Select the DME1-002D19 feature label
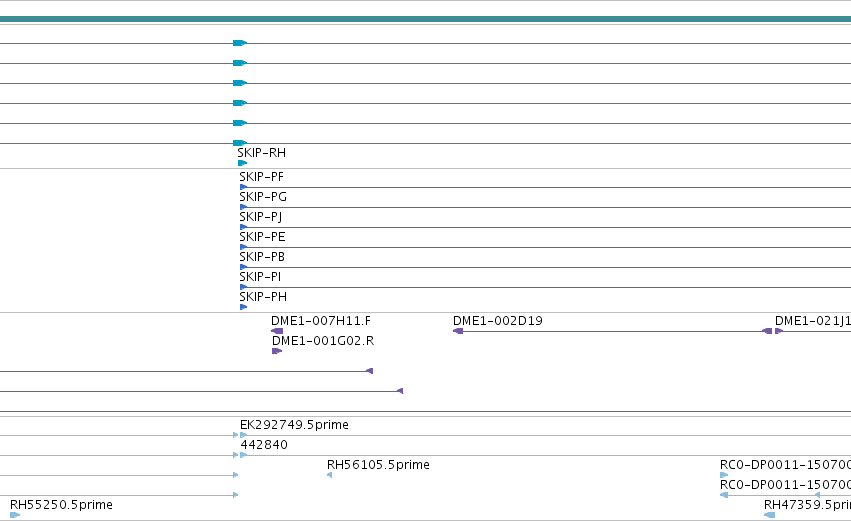Screen dimensions: 851x521 498,321
